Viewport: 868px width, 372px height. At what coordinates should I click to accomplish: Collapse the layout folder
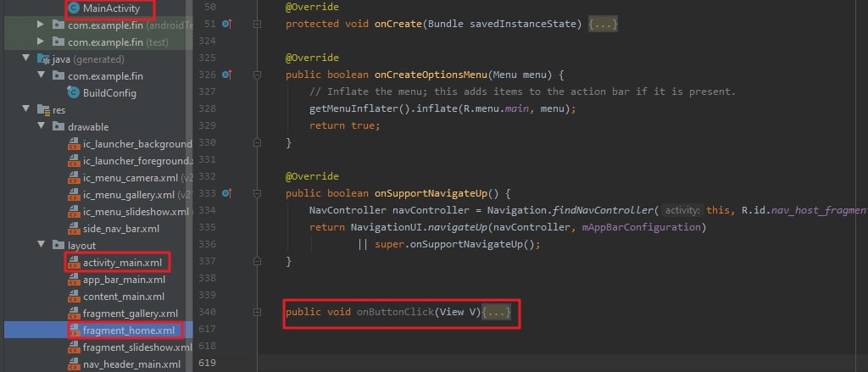click(41, 245)
